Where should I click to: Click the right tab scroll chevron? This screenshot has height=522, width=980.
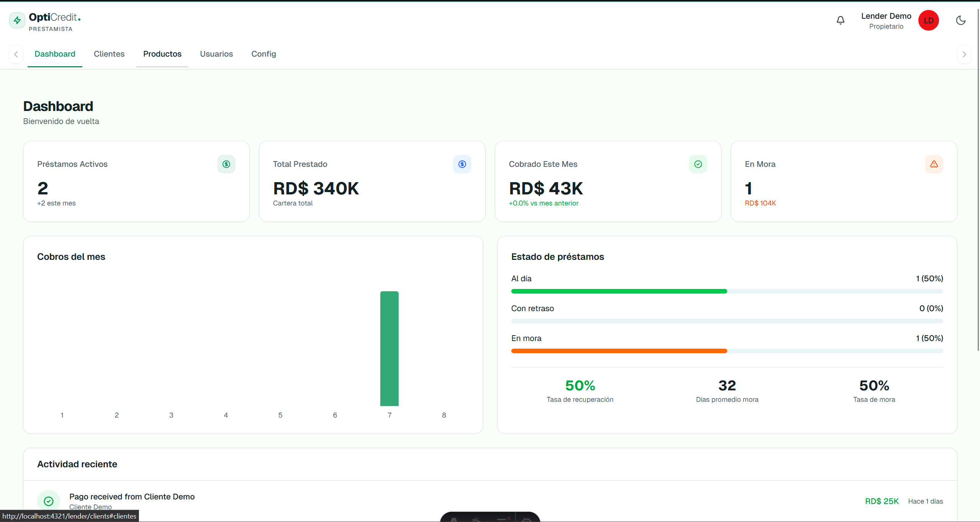point(964,54)
